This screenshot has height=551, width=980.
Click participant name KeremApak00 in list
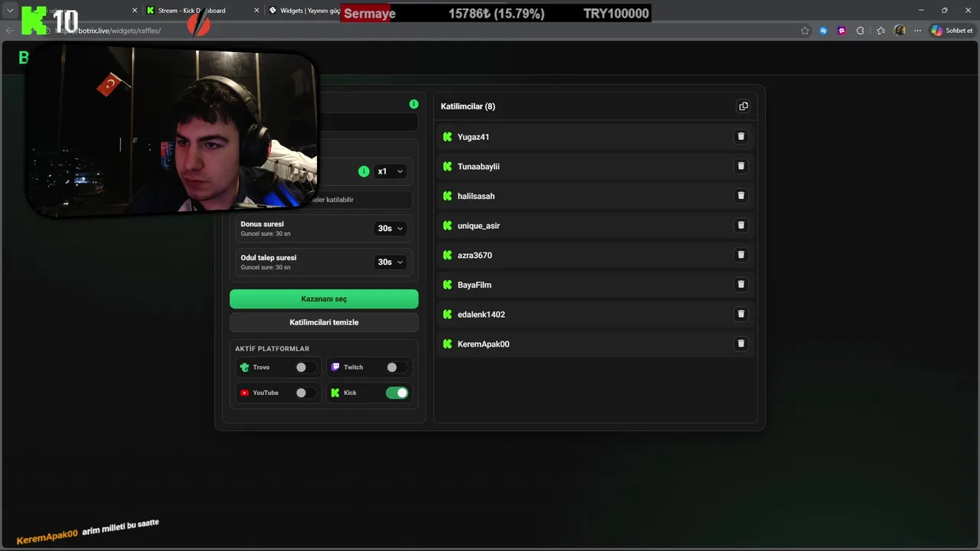[x=483, y=344]
